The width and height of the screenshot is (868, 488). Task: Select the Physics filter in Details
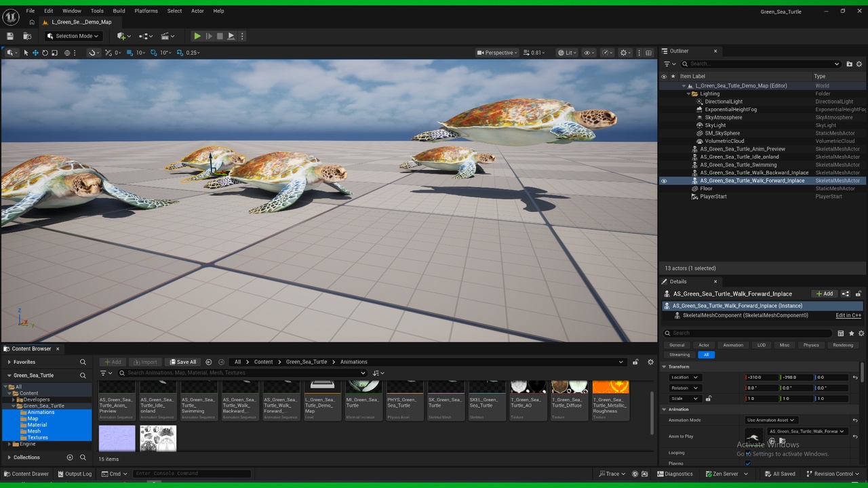coord(811,345)
